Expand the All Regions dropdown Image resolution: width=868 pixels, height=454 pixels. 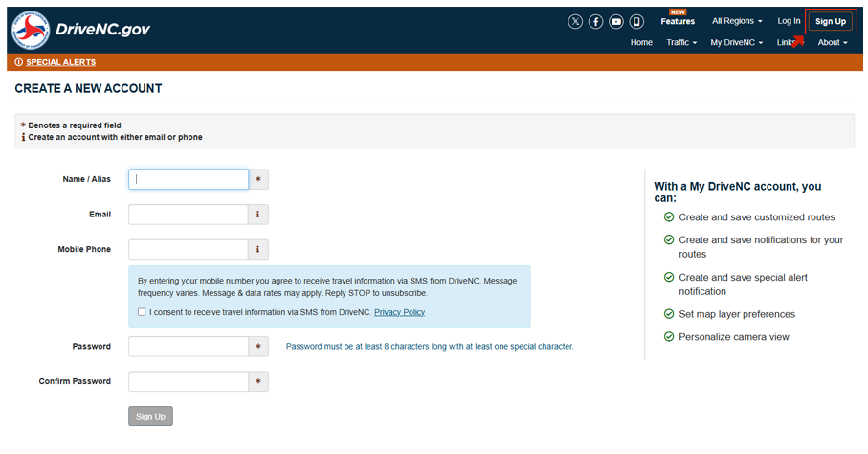click(x=737, y=21)
